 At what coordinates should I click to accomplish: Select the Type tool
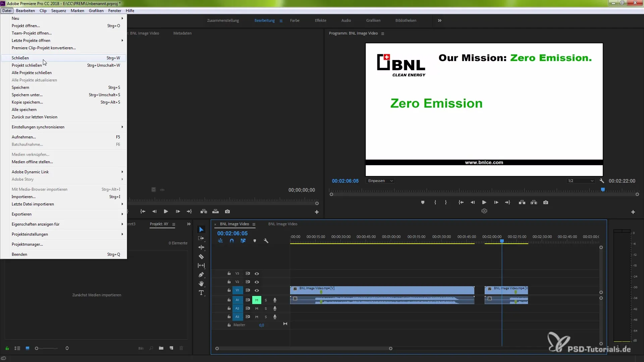click(201, 293)
